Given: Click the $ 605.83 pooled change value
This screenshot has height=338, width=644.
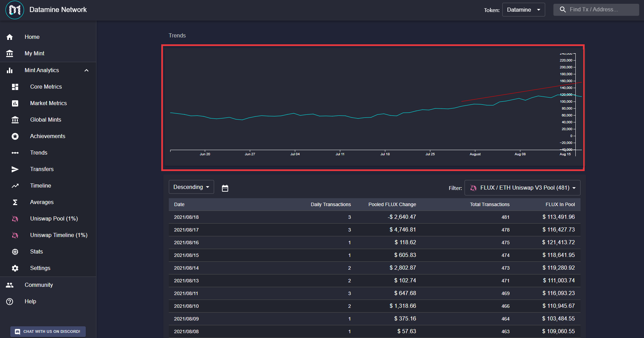Looking at the screenshot, I should point(405,255).
